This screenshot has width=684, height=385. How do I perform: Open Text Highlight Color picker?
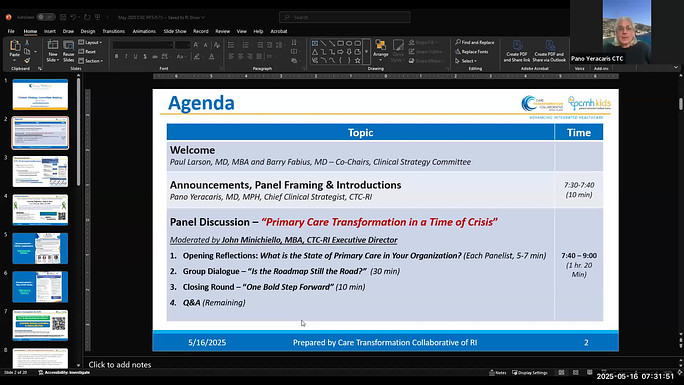pos(197,57)
